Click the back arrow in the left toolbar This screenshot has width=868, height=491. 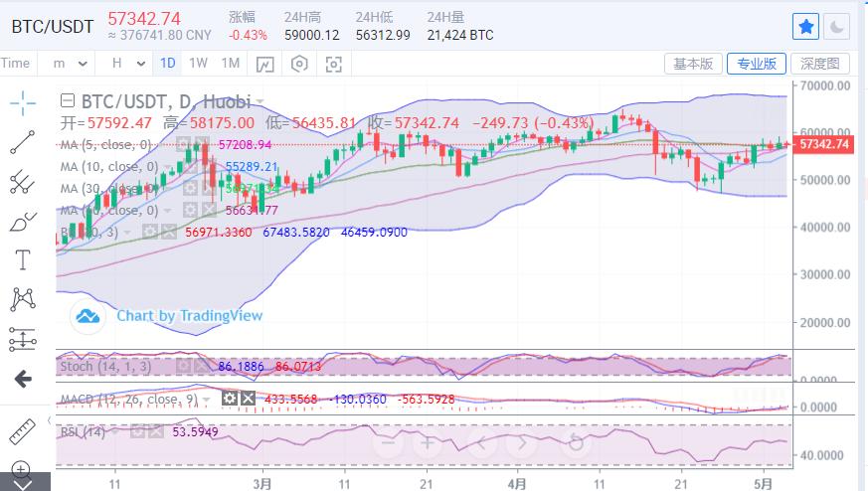[23, 379]
